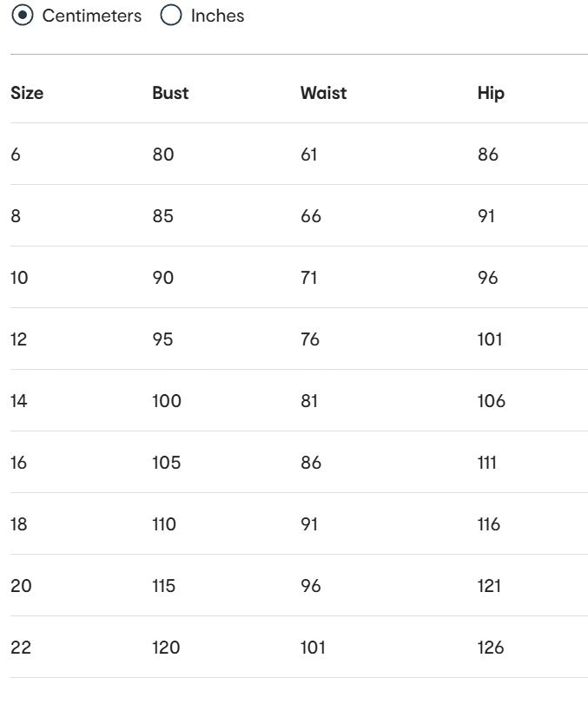The height and width of the screenshot is (704, 588).
Task: Click the Waist column header
Action: [x=323, y=93]
